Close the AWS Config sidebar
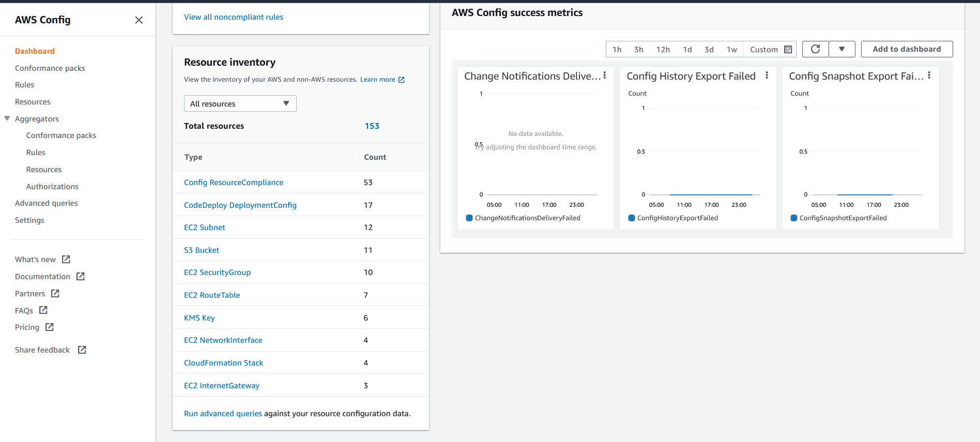Viewport: 980px width, 442px height. pyautogui.click(x=139, y=20)
